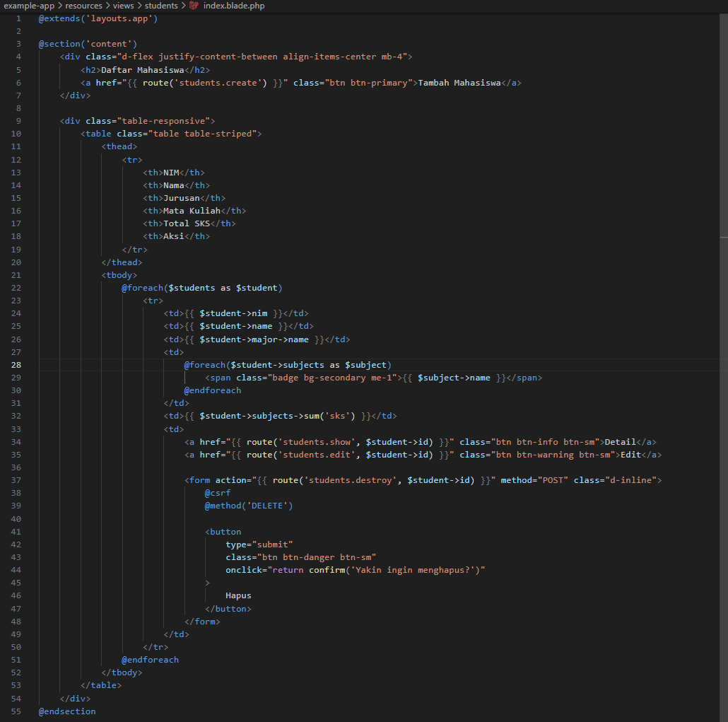Click @foreach($student->subjects as $subject) line
Image resolution: width=728 pixels, height=722 pixels.
[288, 365]
